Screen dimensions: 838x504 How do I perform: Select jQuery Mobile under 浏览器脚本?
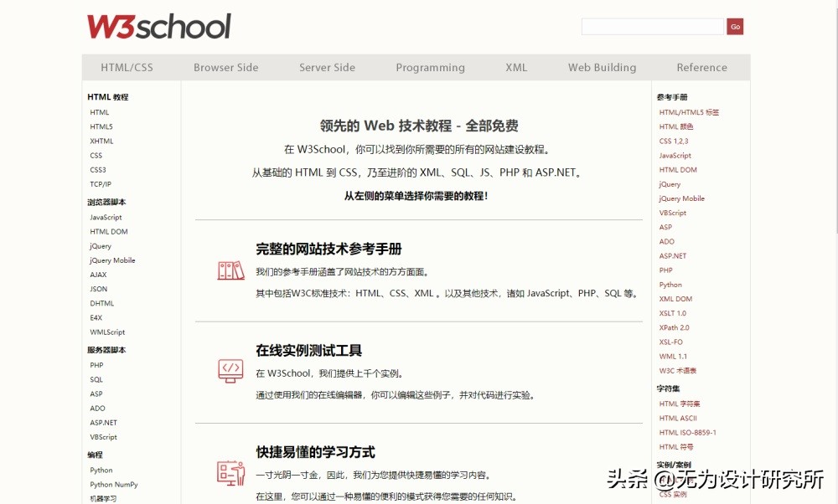(113, 260)
